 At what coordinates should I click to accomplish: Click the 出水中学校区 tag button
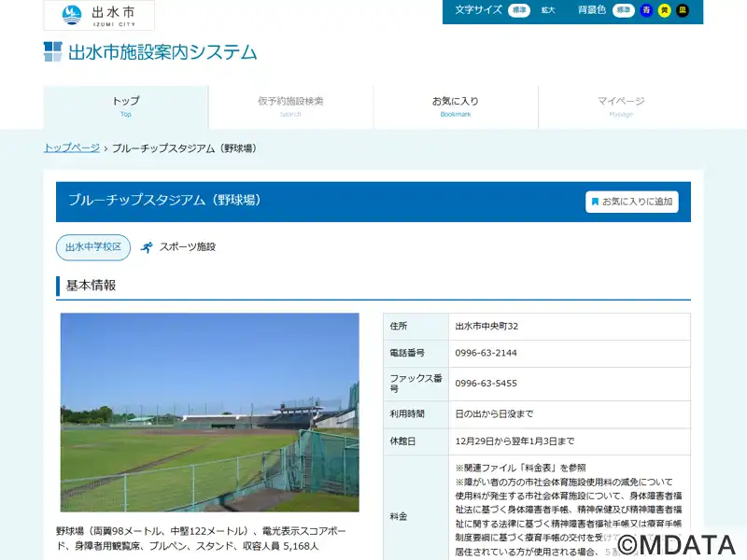(x=93, y=247)
